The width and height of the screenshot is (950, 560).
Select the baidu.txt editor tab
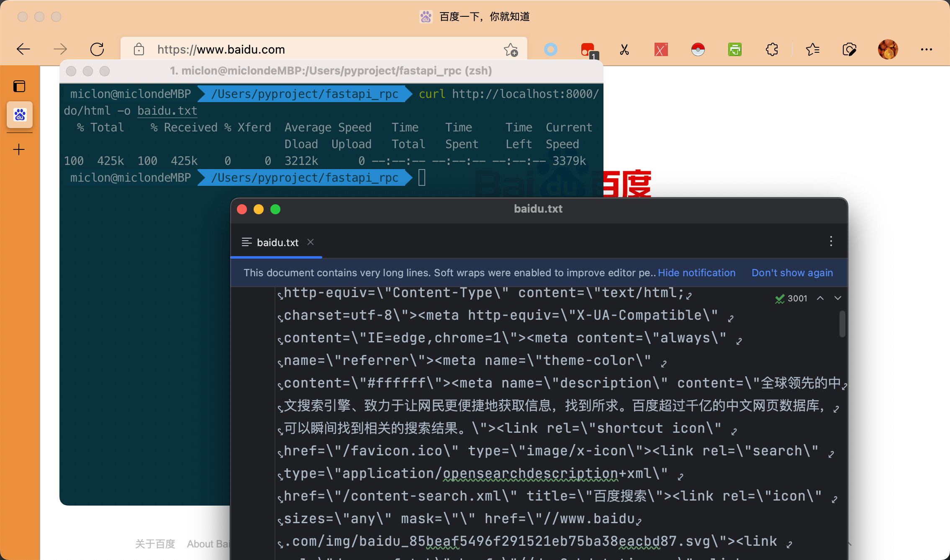(277, 242)
